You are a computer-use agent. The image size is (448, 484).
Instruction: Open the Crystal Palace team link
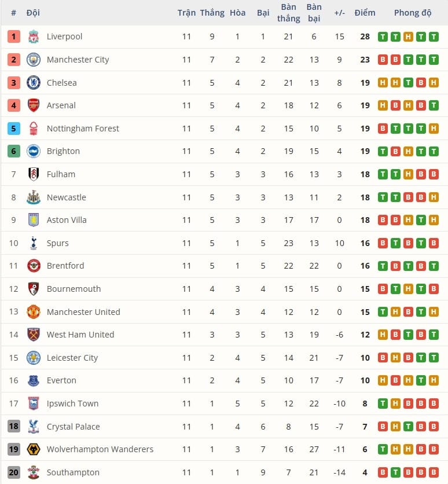coord(73,427)
